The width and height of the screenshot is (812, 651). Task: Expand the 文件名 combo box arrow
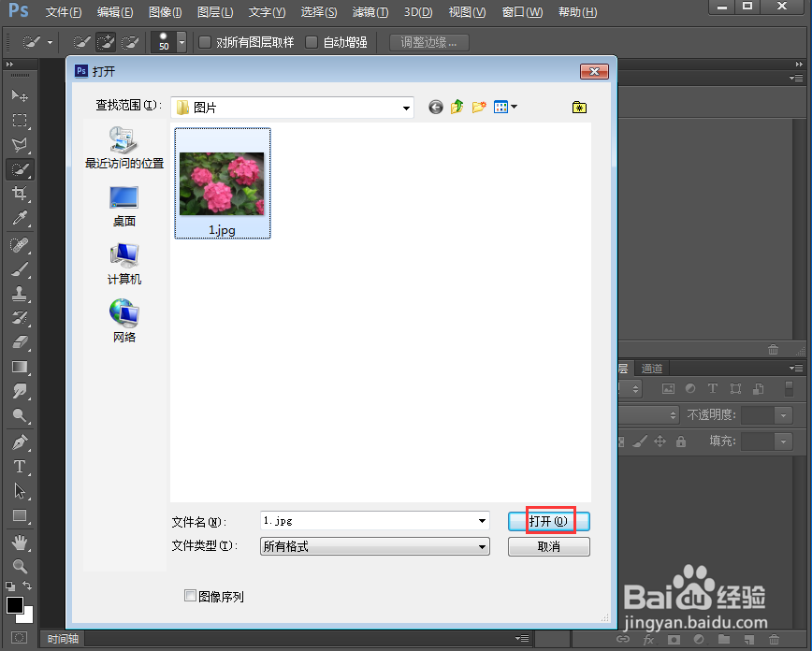click(x=482, y=521)
